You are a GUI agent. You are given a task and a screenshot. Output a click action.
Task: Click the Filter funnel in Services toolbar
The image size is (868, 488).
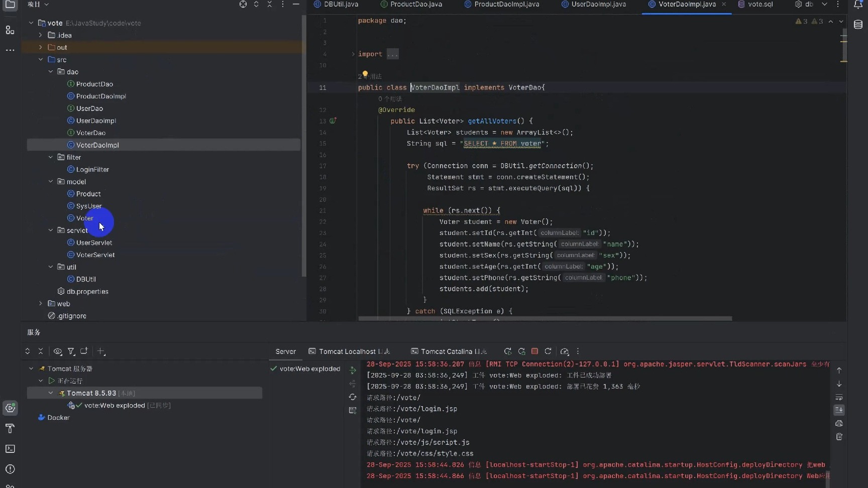pos(71,351)
